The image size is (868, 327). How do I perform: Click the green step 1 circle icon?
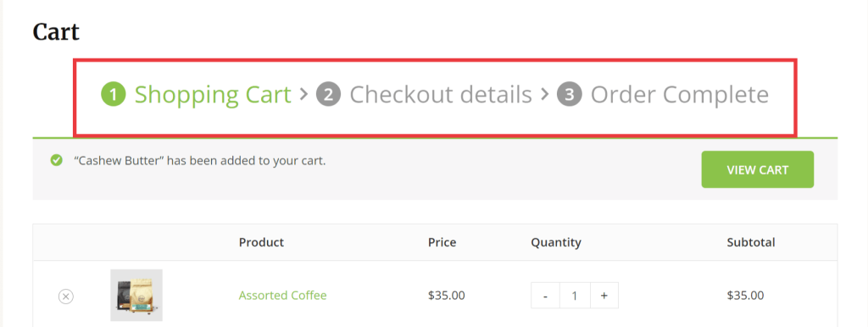tap(114, 95)
